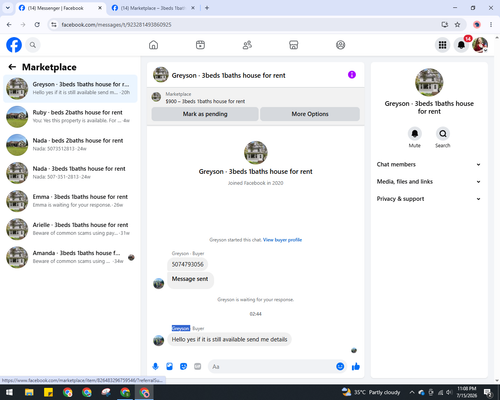Image resolution: width=500 pixels, height=400 pixels.
Task: Open Amanda 3beds 1baths conversation
Action: pos(70,257)
